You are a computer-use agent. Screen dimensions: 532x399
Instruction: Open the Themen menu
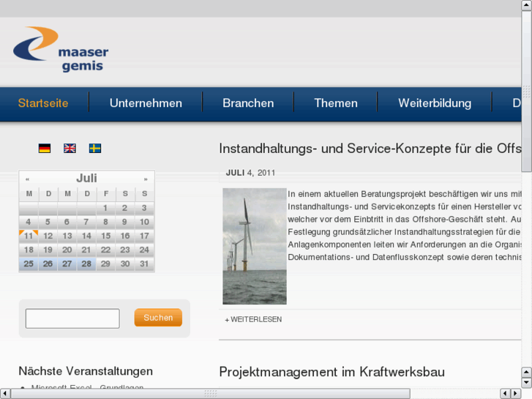(336, 103)
